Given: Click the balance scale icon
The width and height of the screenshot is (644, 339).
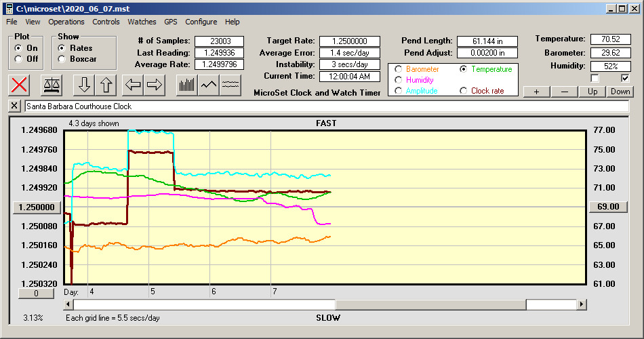Looking at the screenshot, I should coord(51,85).
